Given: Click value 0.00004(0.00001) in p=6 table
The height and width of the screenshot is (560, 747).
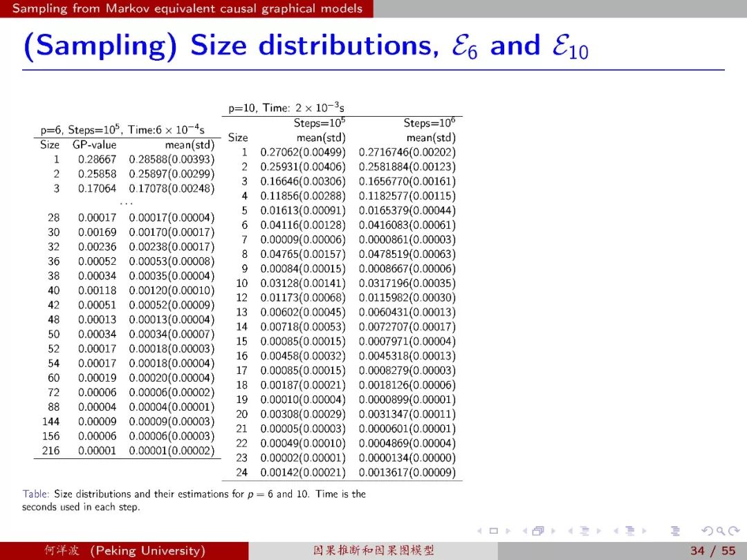Looking at the screenshot, I should click(x=172, y=407).
